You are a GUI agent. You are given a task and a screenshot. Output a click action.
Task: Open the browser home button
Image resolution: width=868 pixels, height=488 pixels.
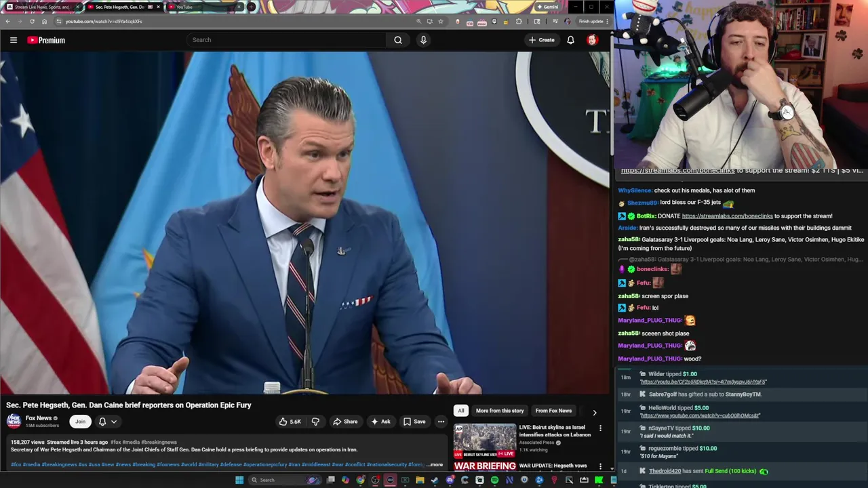pos(45,21)
